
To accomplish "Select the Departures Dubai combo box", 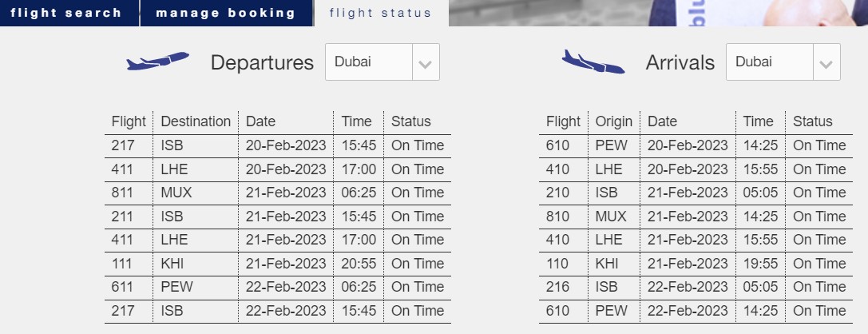I will tap(382, 62).
